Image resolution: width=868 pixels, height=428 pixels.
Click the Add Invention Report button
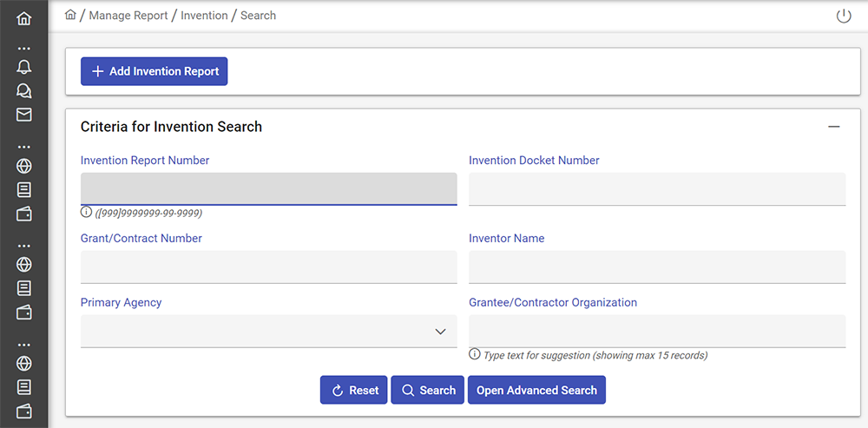[155, 71]
